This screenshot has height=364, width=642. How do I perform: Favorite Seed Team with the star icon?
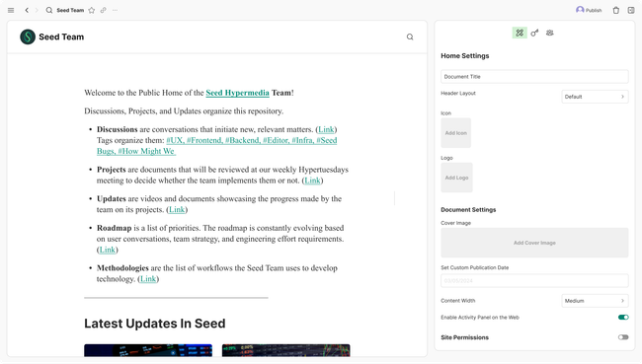pos(92,10)
